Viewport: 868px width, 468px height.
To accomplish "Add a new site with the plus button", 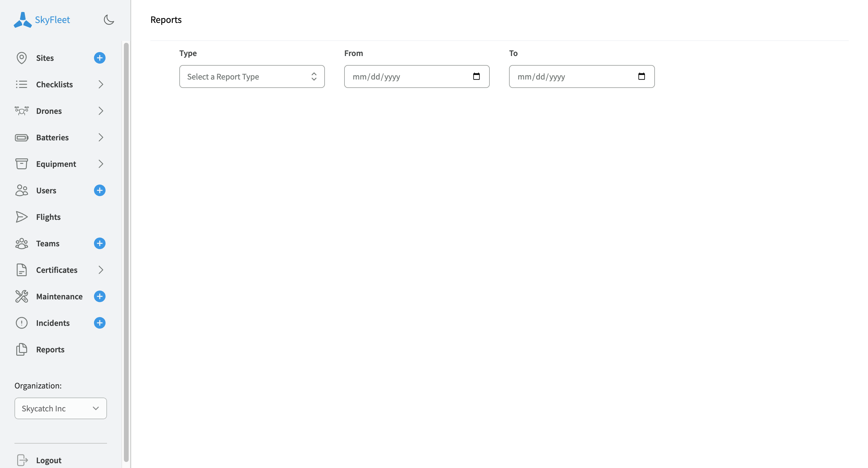I will (x=99, y=58).
